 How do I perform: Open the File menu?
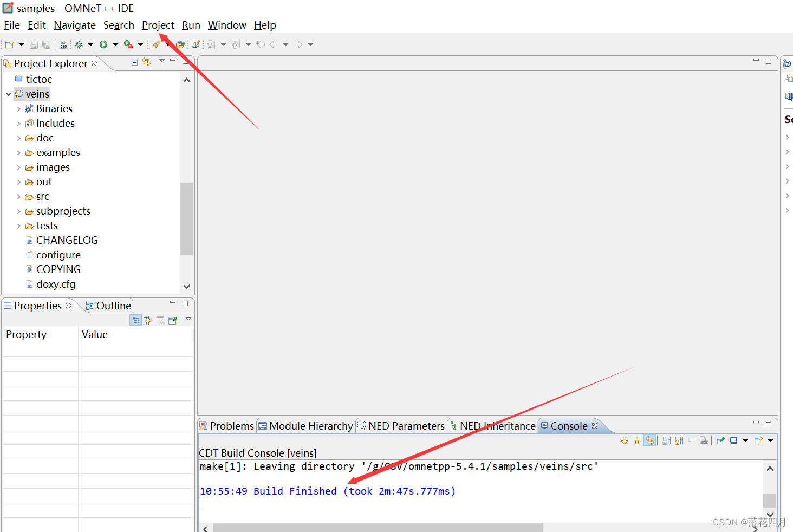tap(12, 25)
